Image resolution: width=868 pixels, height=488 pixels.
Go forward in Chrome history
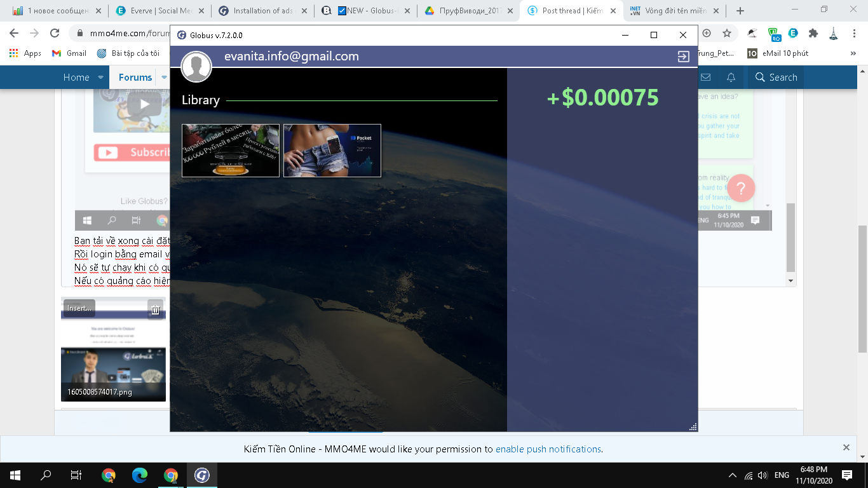point(34,33)
